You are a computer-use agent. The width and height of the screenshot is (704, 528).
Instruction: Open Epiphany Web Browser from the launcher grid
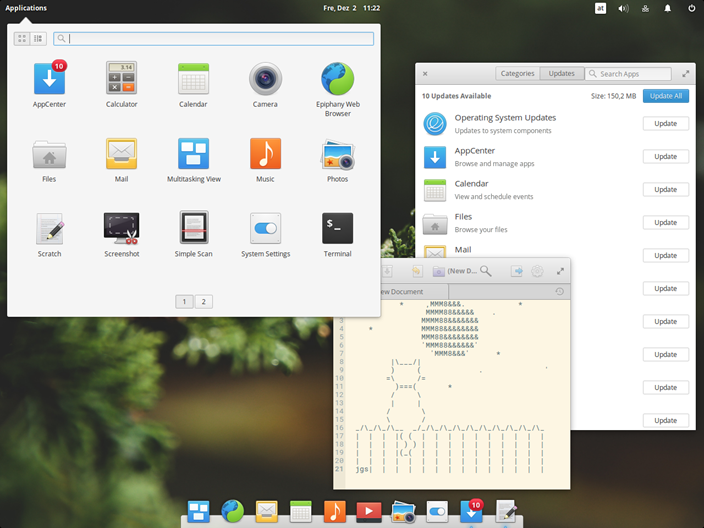(x=338, y=79)
